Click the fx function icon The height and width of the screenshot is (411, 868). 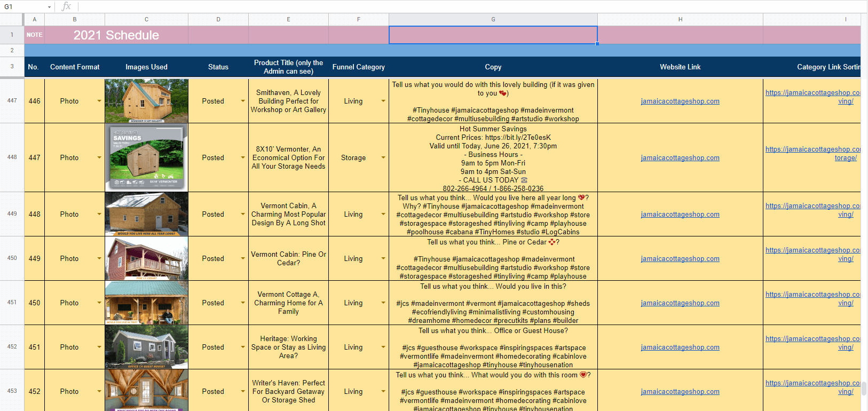pos(66,6)
